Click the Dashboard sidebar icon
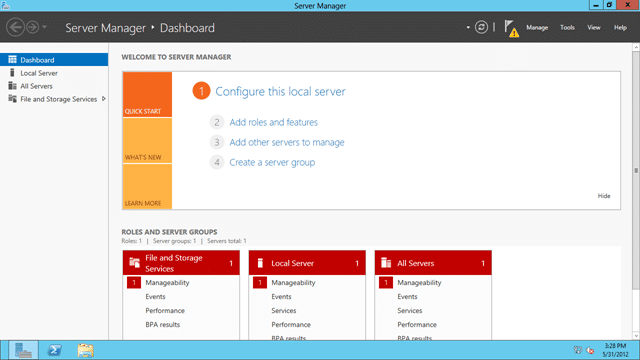 pyautogui.click(x=12, y=60)
